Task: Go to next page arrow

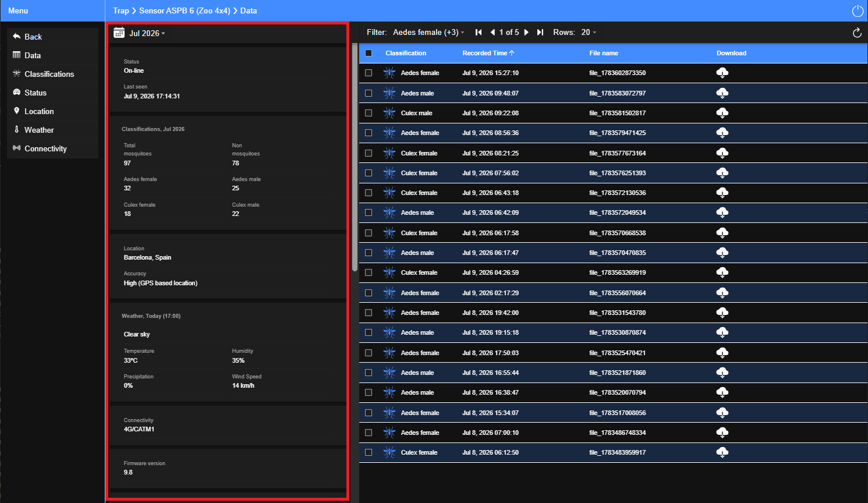Action: coord(526,33)
